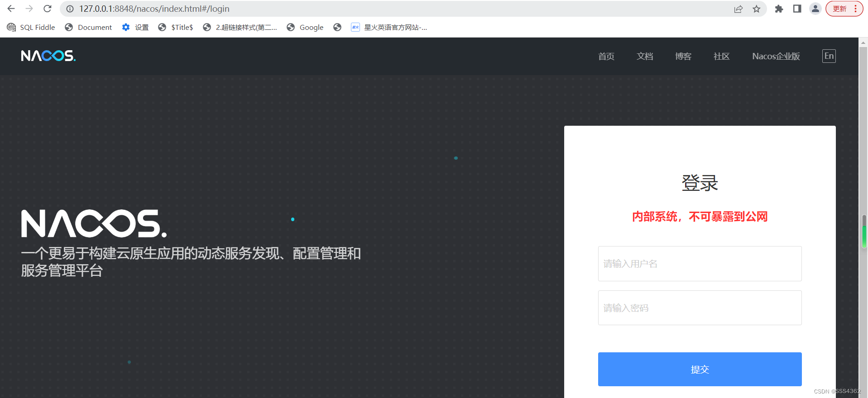The height and width of the screenshot is (398, 868).
Task: Focus the 请输入密码 password field
Action: [700, 308]
